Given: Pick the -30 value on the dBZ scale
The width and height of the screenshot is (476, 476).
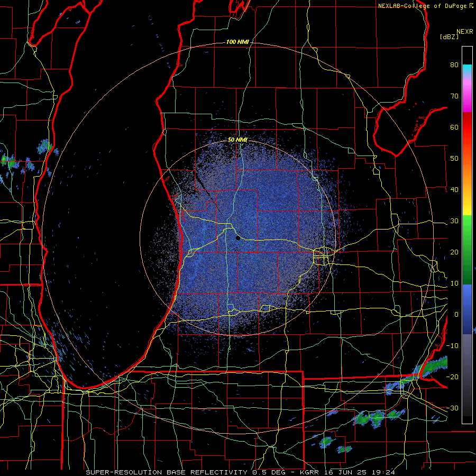Looking at the screenshot, I should tap(452, 408).
